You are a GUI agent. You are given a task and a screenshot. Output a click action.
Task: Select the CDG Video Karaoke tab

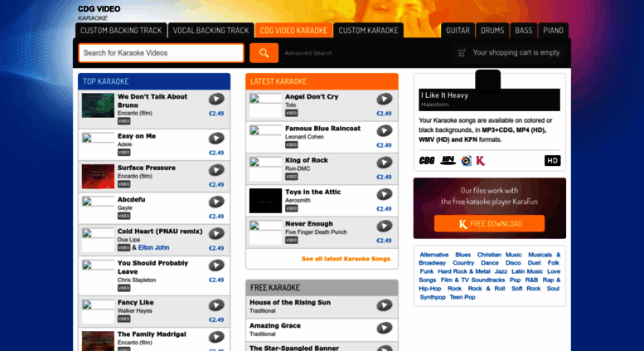tap(293, 31)
